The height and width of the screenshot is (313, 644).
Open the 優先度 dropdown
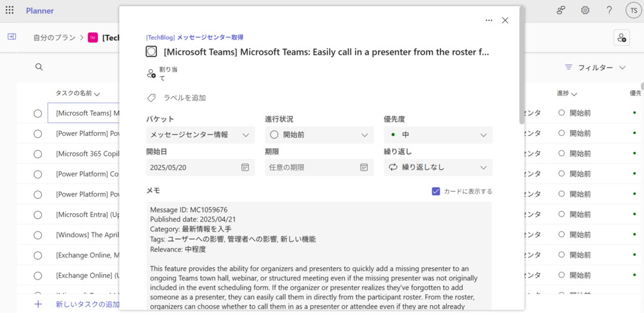438,135
